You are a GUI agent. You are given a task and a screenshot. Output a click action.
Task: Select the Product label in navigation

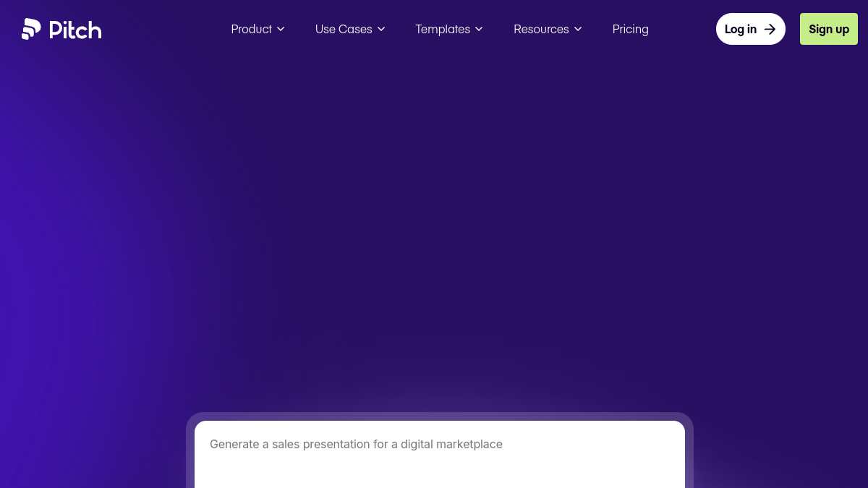point(252,29)
